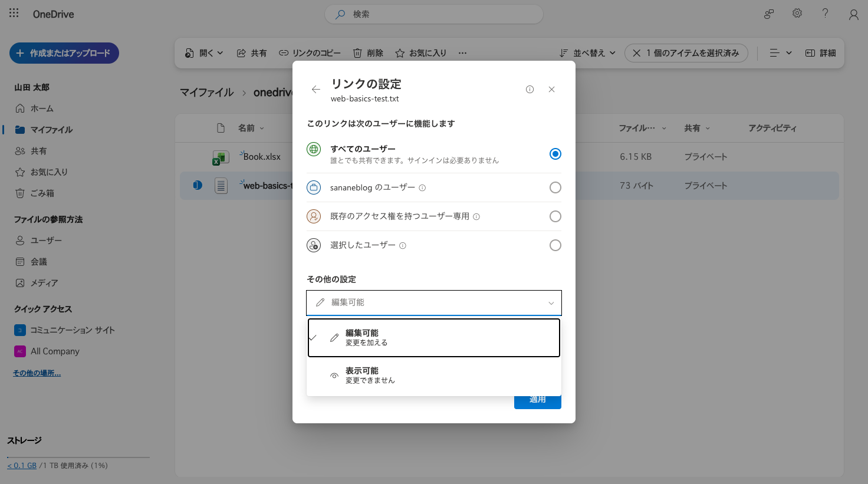The width and height of the screenshot is (868, 484).
Task: Open the Copilot chat header icon
Action: click(769, 14)
